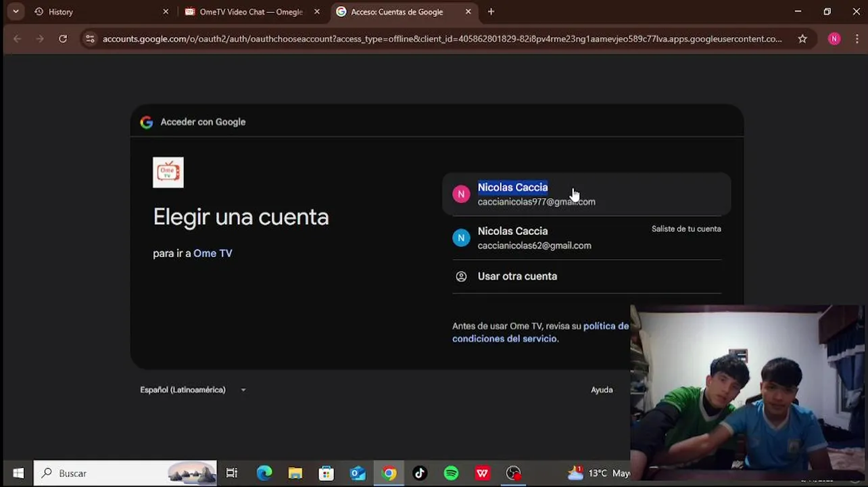Launch Microsoft Edge from the taskbar

264,473
